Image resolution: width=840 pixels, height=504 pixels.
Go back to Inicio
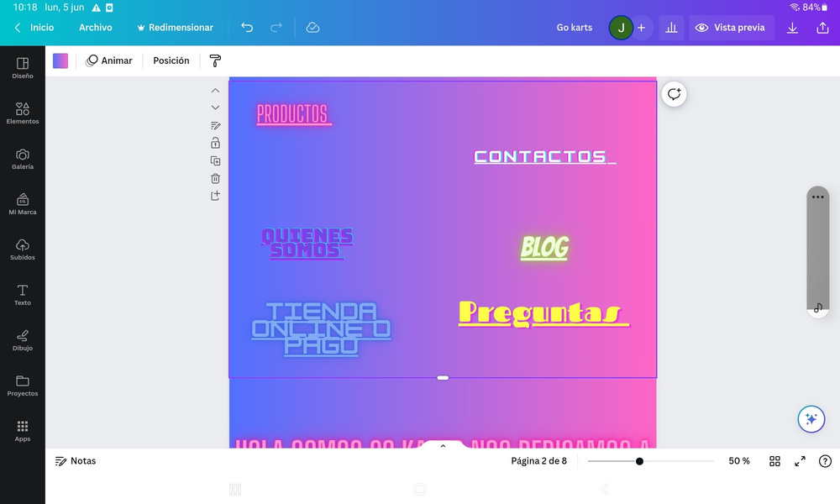tap(34, 28)
